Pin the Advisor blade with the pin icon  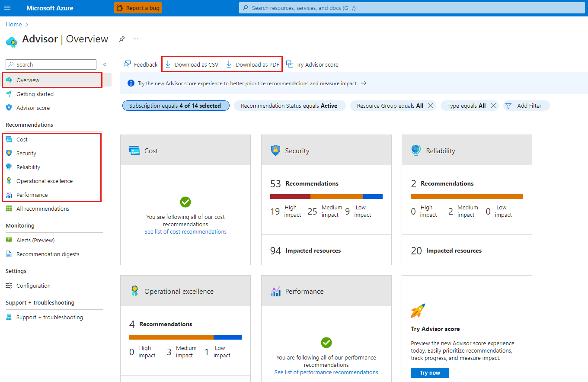coord(122,39)
